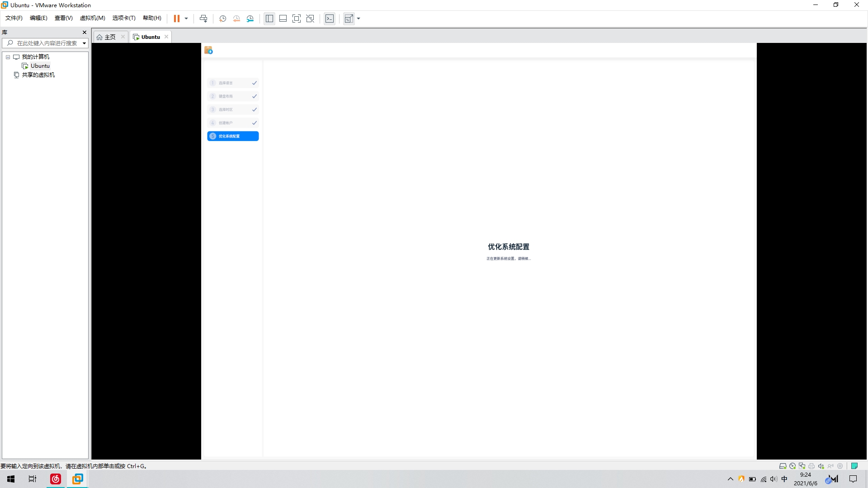Click the grayed-out circular status icon

[x=840, y=466]
